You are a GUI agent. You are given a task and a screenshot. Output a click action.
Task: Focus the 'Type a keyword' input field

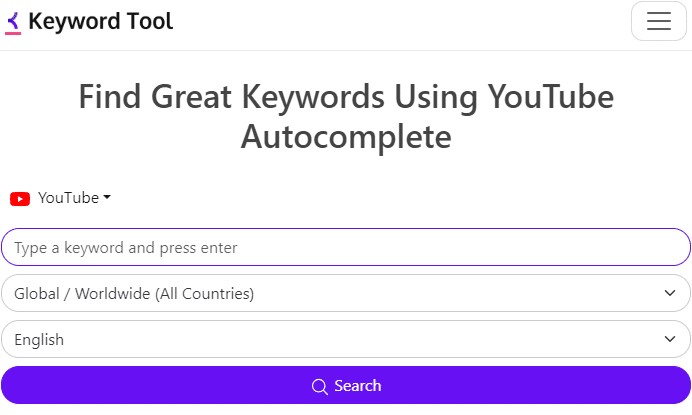click(345, 247)
